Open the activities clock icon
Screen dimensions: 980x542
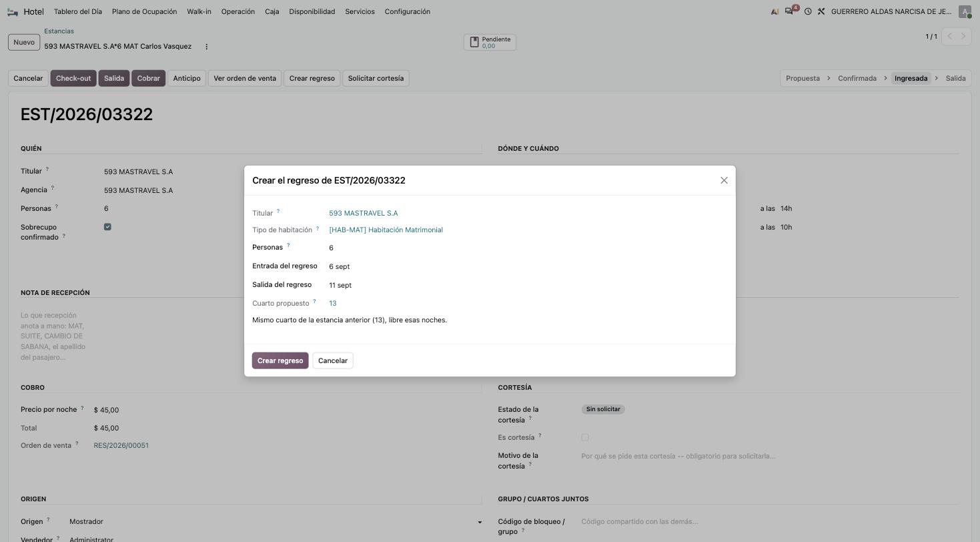click(x=808, y=11)
